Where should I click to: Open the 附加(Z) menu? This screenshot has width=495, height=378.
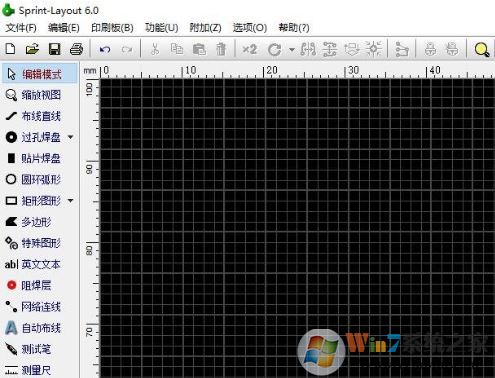205,28
